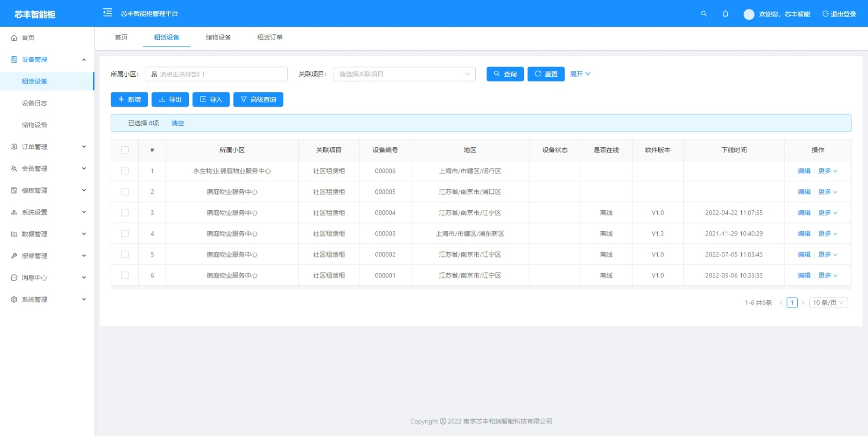The image size is (868, 436).
Task: Collapse the 设备管理 sidebar menu
Action: pyautogui.click(x=84, y=60)
